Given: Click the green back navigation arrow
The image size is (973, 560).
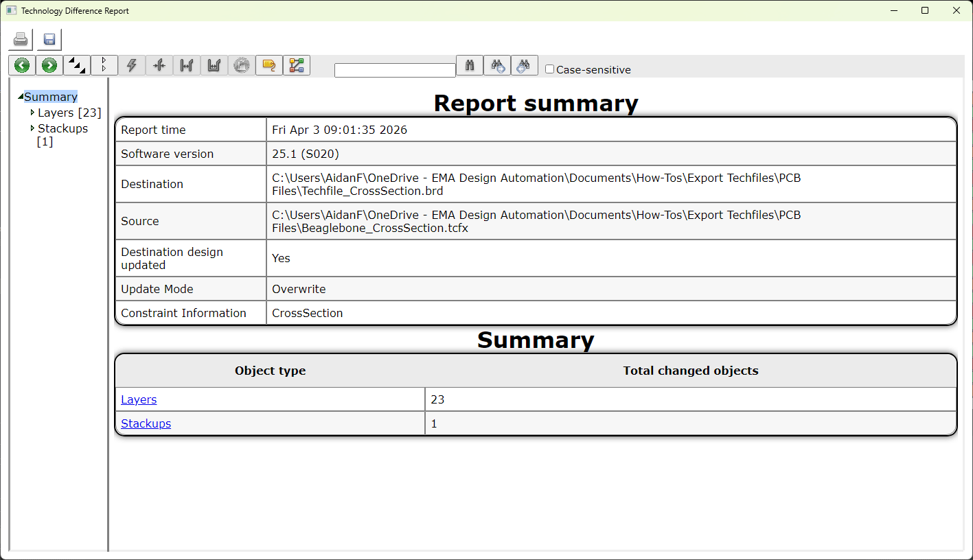Looking at the screenshot, I should click(x=21, y=65).
